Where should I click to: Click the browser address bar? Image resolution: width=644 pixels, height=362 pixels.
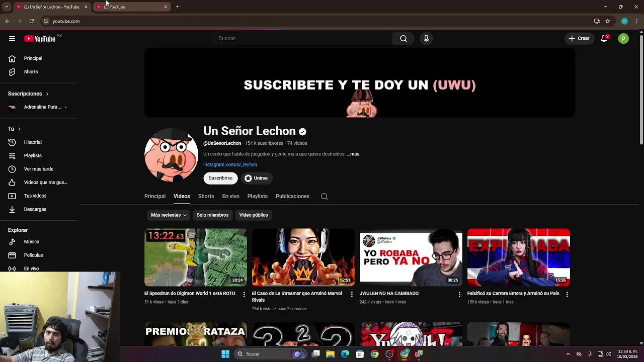pyautogui.click(x=317, y=21)
